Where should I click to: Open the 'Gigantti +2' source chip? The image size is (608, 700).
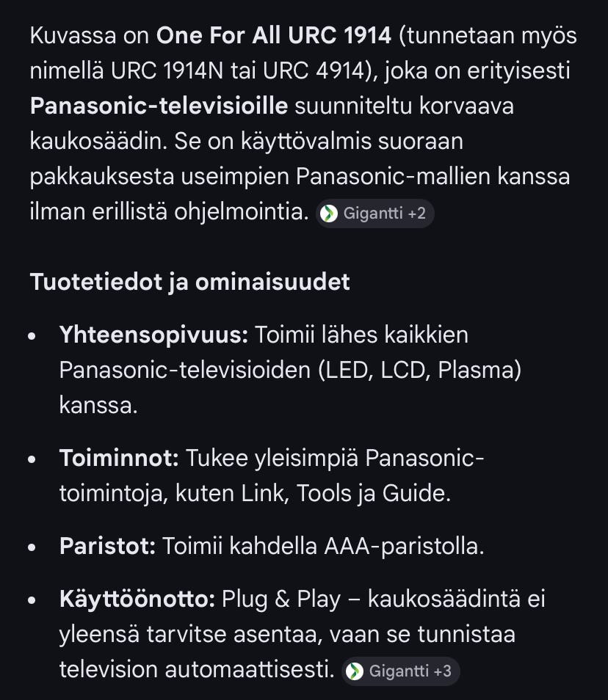click(x=374, y=214)
